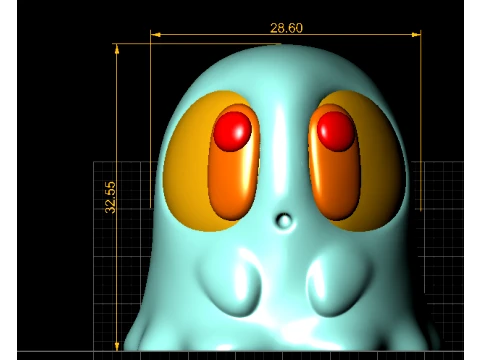Select the right red eye sphere
Screen dimensions: 480x360
336,131
